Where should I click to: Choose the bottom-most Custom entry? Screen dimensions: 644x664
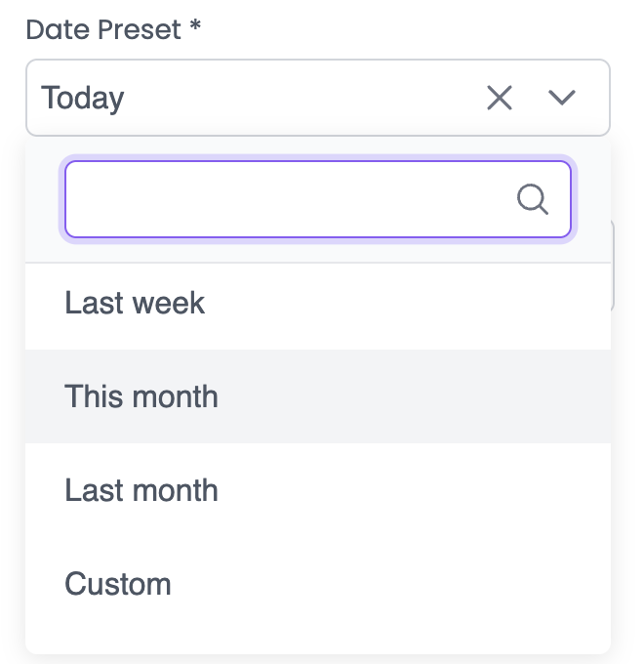(118, 584)
